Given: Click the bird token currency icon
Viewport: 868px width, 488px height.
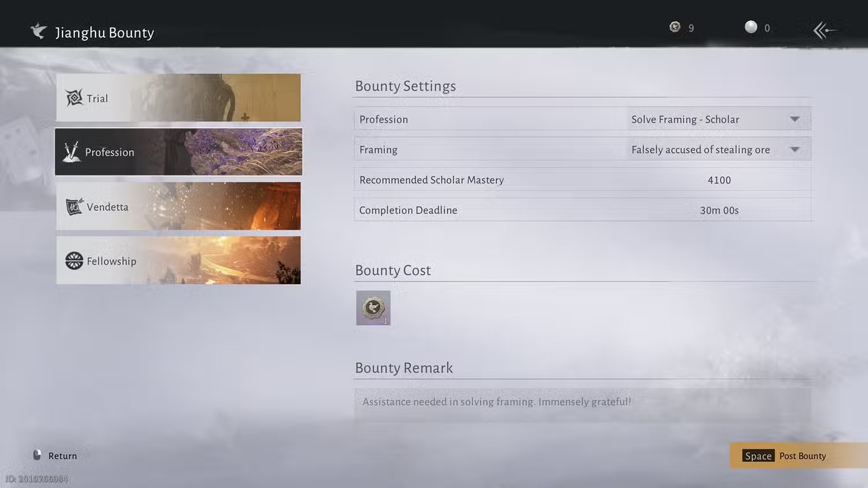Looking at the screenshot, I should 675,27.
